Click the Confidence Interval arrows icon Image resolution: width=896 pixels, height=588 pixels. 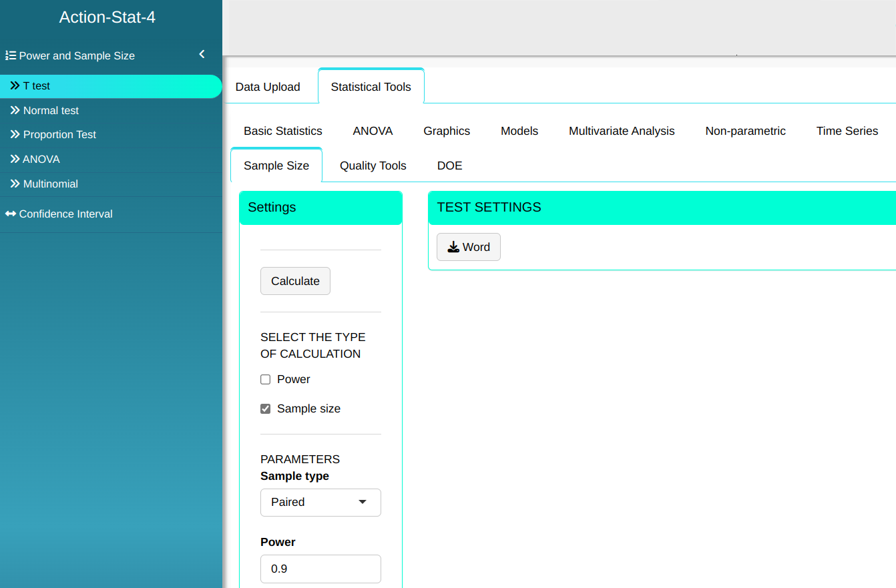[x=11, y=214]
